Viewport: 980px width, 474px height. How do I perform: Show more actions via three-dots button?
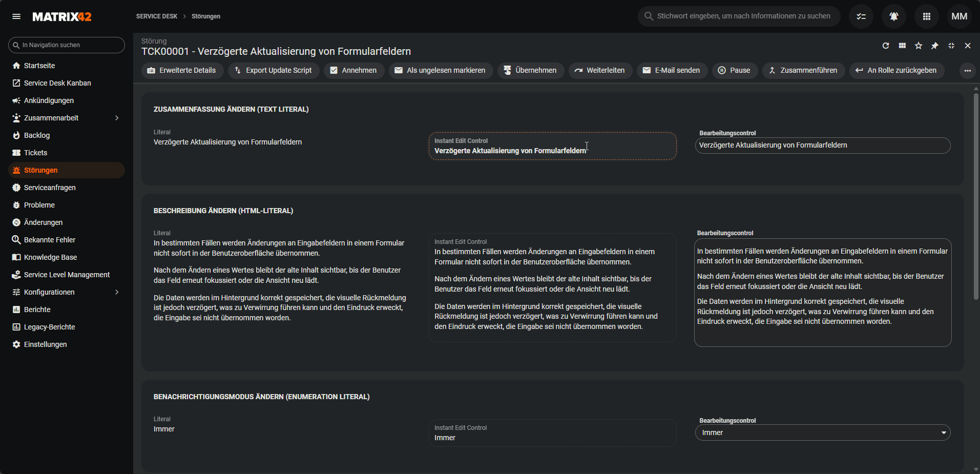tap(967, 71)
